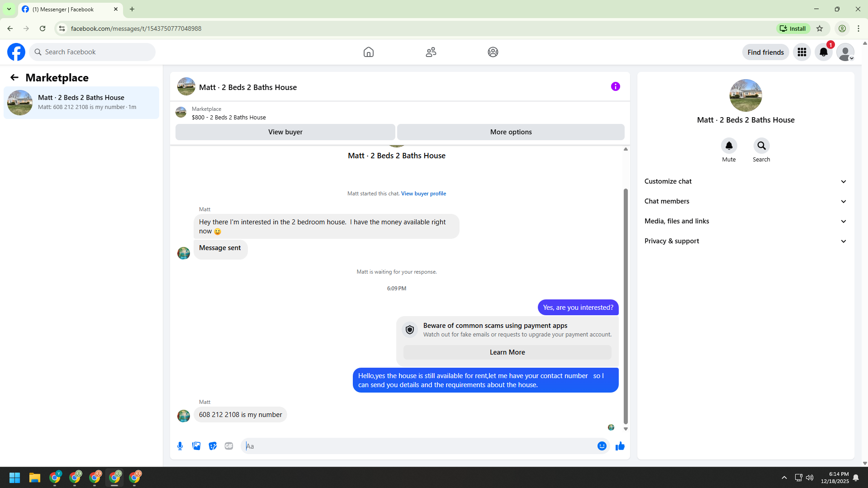View site information icon in address bar
Screen dimensions: 868x488
click(x=62, y=28)
